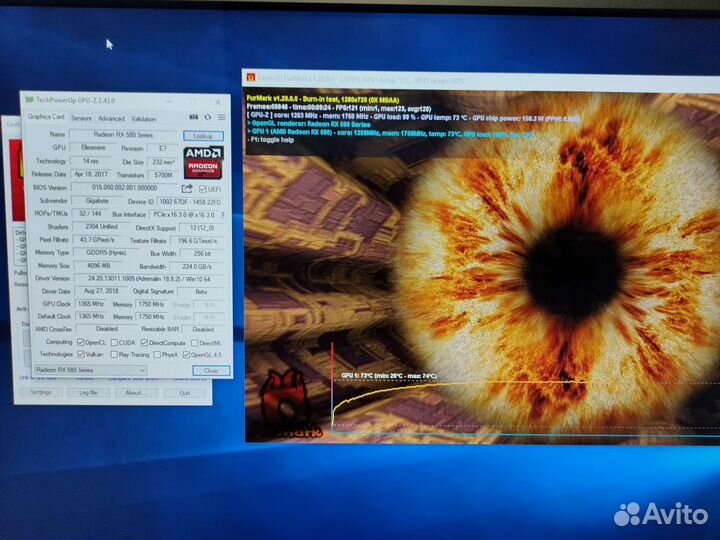Viewport: 720px width, 540px height.
Task: Toggle the Ray Tracing checkbox
Action: 114,354
